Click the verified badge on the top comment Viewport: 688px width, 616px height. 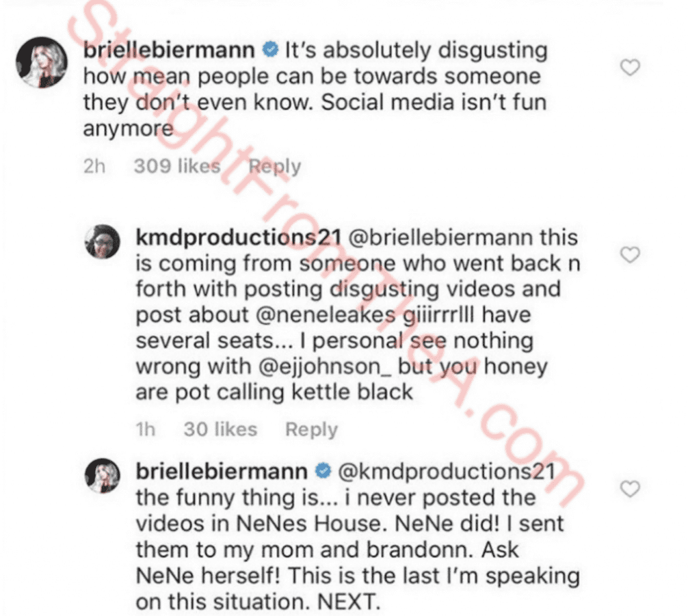(x=270, y=50)
